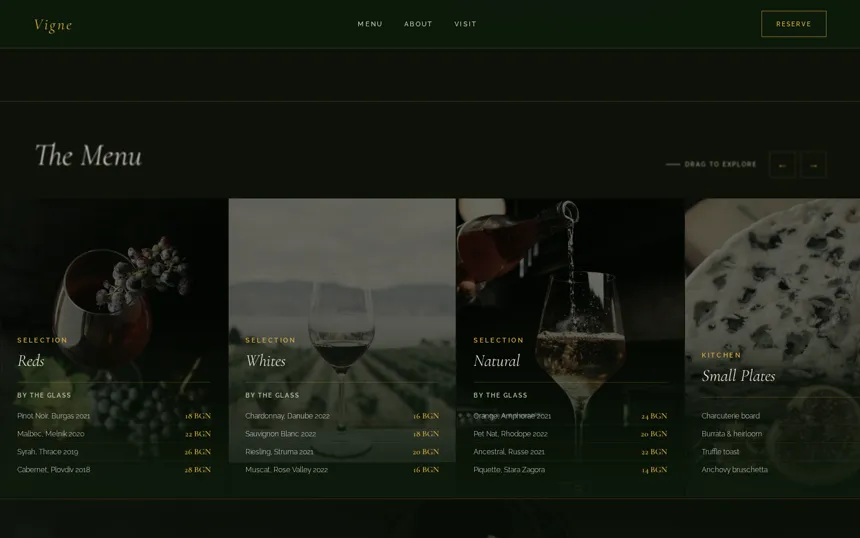
Task: Select Anchovy bruschetta item
Action: tap(734, 469)
